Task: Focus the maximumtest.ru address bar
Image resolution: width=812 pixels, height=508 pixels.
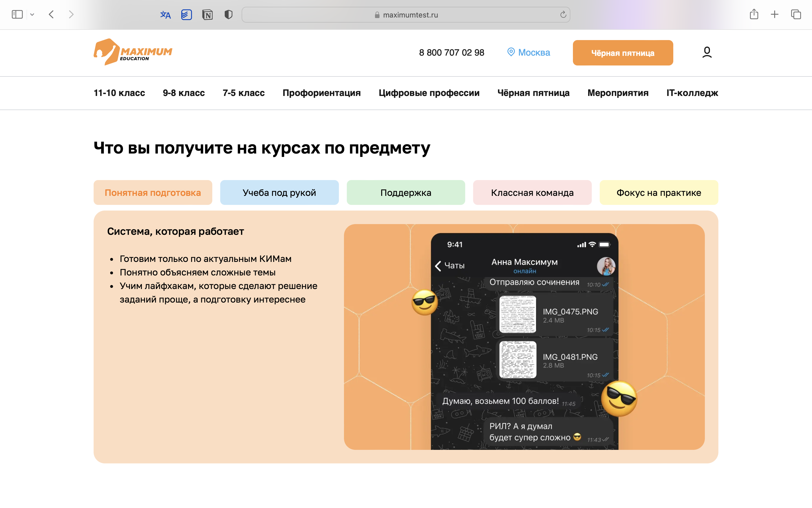Action: (x=406, y=15)
